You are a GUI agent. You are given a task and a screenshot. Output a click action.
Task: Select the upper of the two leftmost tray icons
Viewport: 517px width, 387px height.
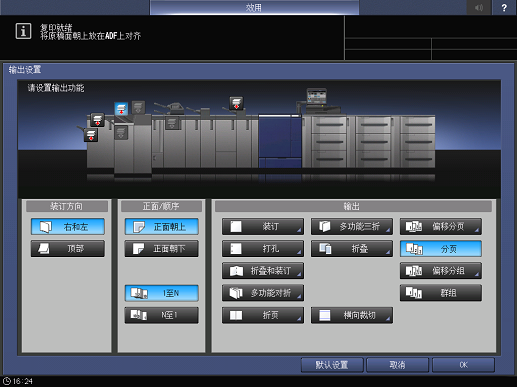(x=97, y=120)
